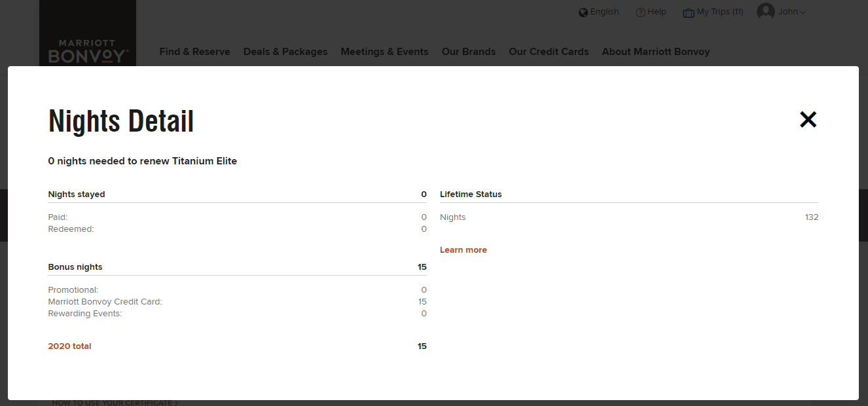Click the Nights Detail heading
Screen dimensions: 868x406
coord(121,122)
